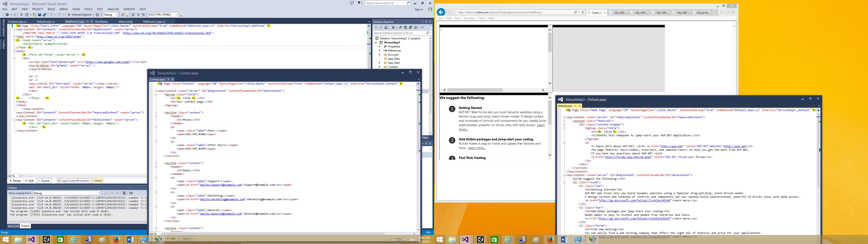This screenshot has width=868, height=244.
Task: Open the Show output from Debug dropdown
Action: (67, 193)
